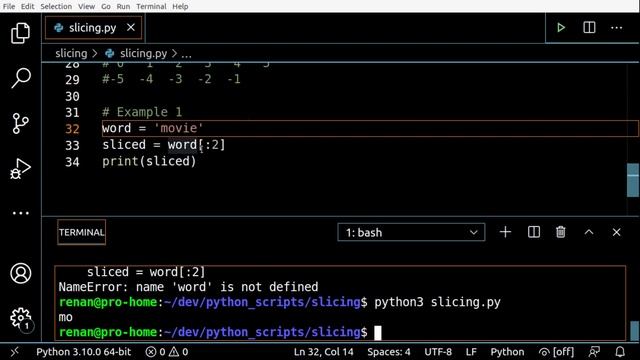Click the 'python3 slicing.py' command in the terminal
Screen dimensions: 640x360
(x=437, y=302)
